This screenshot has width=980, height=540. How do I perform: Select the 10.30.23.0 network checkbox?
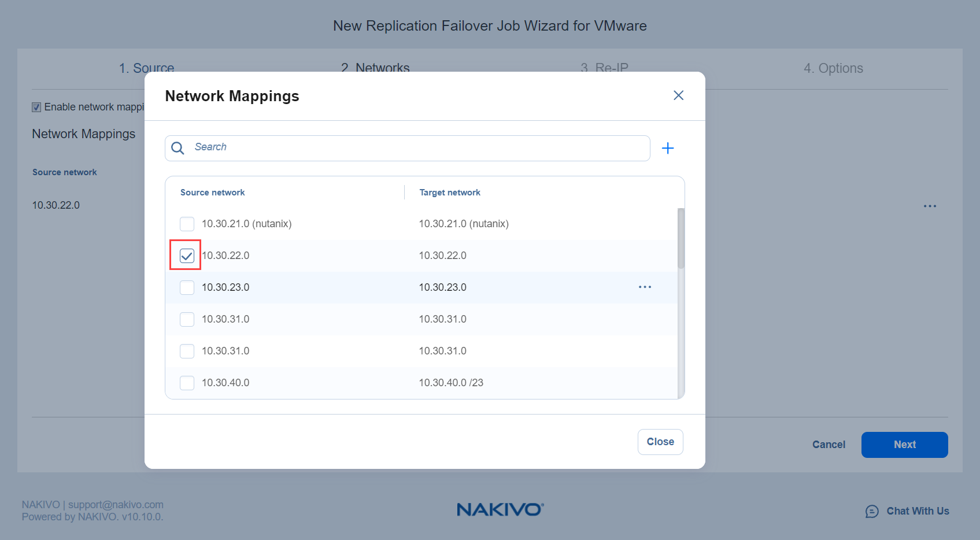(187, 287)
